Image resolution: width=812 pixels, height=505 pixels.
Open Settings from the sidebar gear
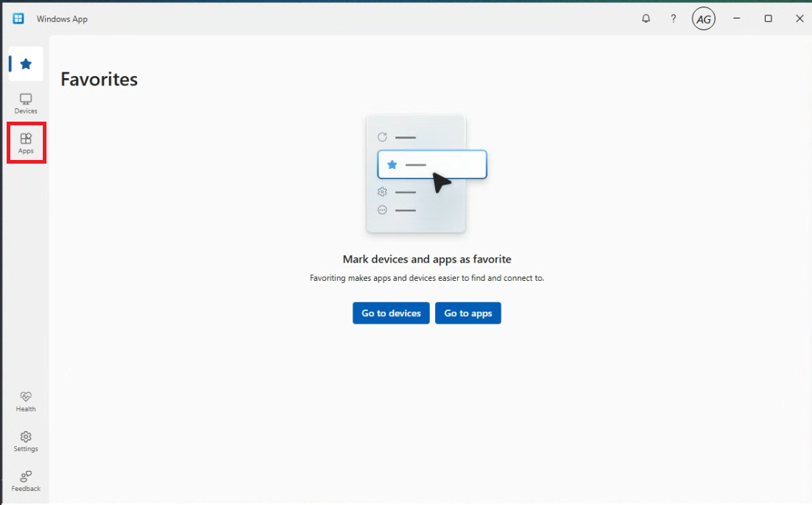point(26,442)
